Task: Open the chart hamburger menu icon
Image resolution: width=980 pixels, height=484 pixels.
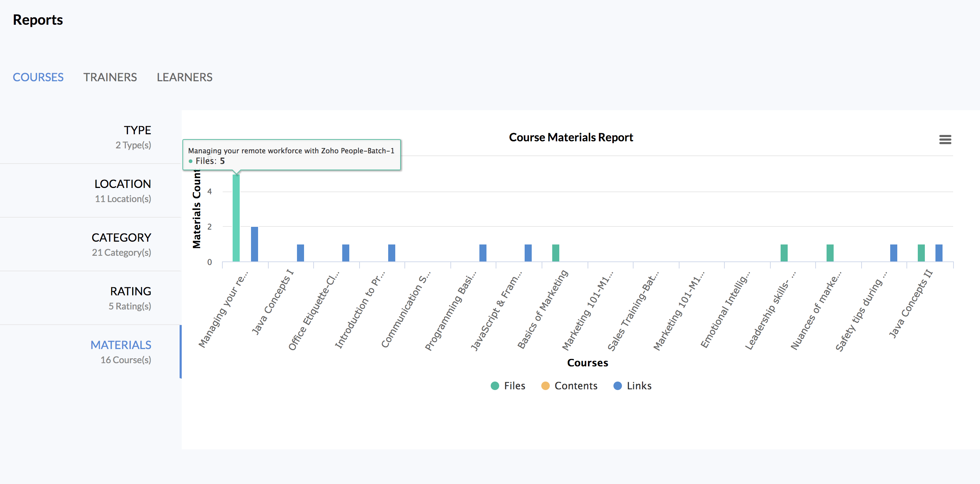Action: tap(945, 140)
